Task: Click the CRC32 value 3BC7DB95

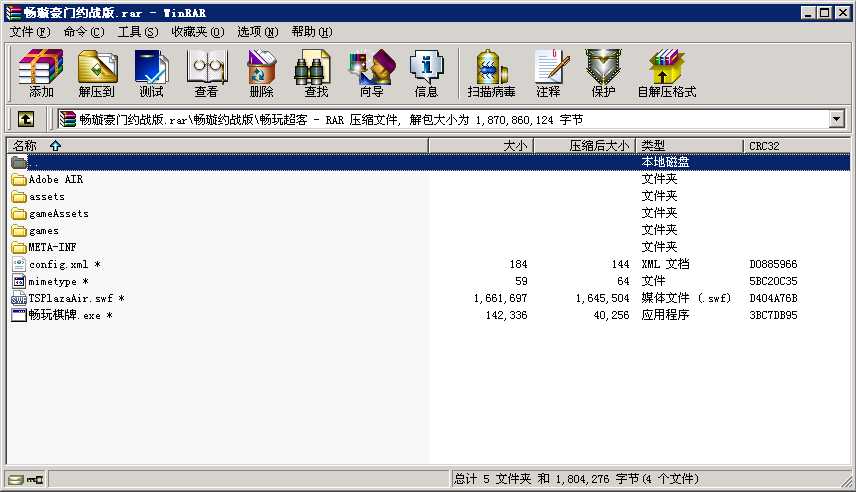Action: 773,315
